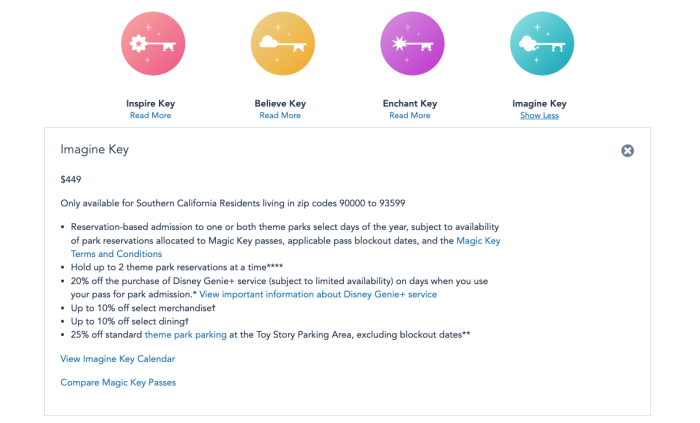Click the Enchant Key title label
The image size is (700, 423).
click(x=410, y=103)
